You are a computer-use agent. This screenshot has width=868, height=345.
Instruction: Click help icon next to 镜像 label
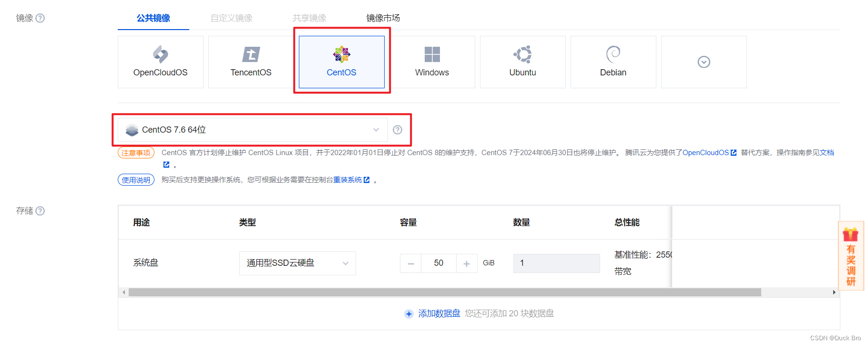pyautogui.click(x=41, y=18)
